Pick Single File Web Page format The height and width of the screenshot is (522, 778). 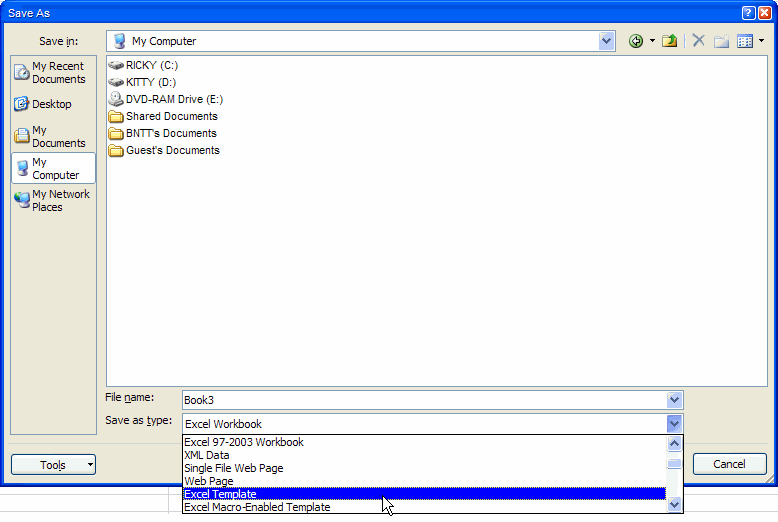pyautogui.click(x=233, y=468)
